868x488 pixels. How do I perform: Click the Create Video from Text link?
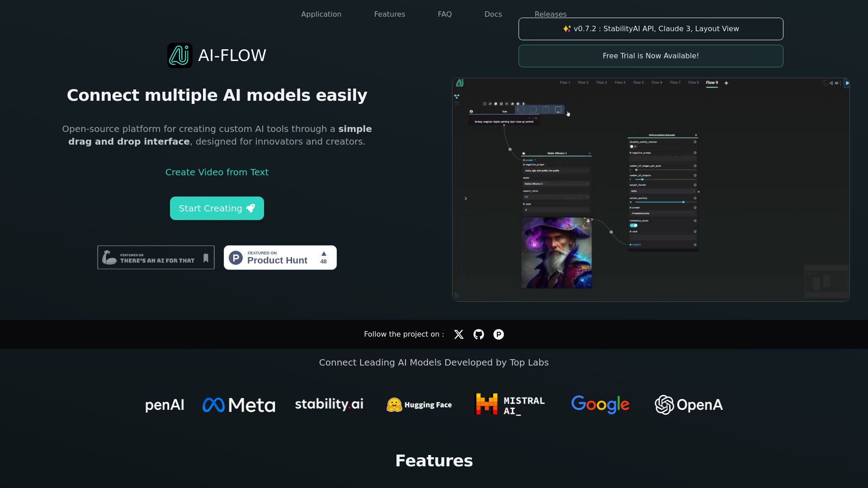point(217,172)
